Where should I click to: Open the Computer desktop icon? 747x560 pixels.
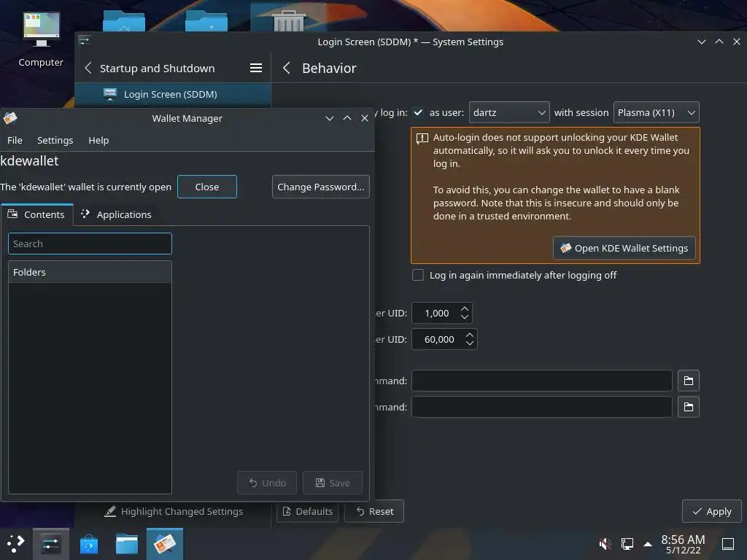point(41,39)
